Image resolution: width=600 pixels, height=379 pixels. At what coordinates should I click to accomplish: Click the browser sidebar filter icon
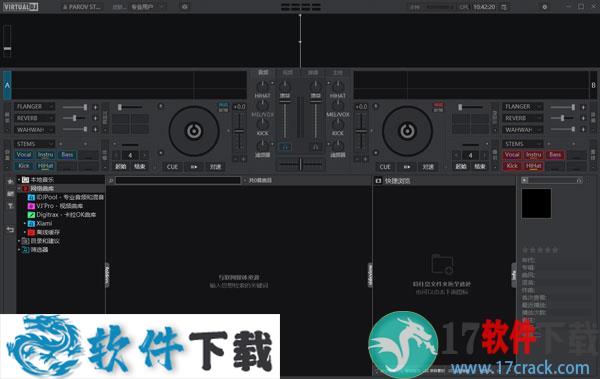coord(10,206)
